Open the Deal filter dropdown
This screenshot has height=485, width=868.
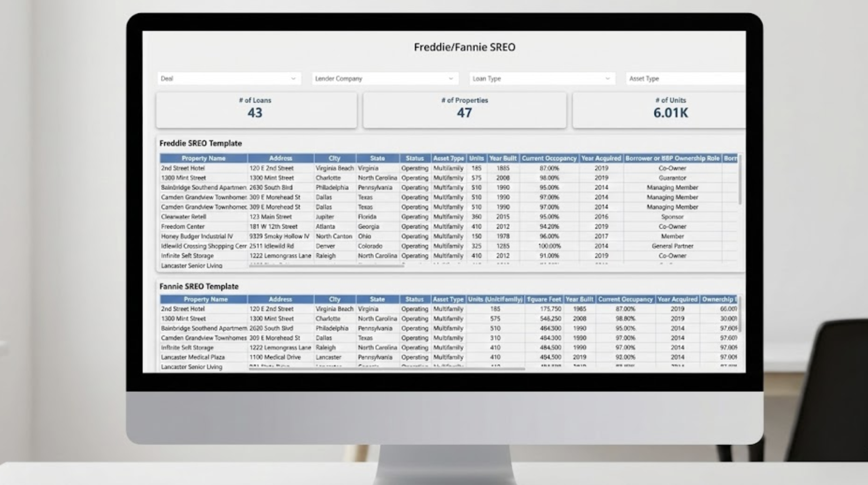pos(228,78)
